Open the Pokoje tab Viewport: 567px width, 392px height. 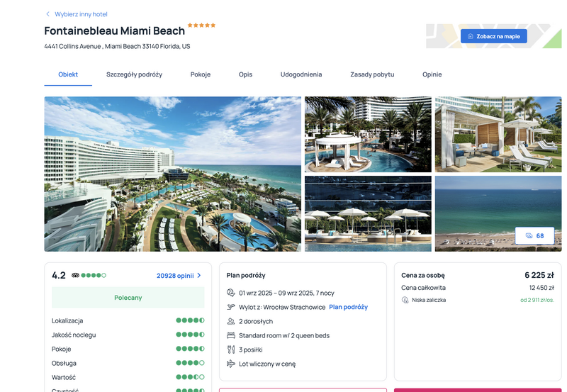(x=201, y=74)
